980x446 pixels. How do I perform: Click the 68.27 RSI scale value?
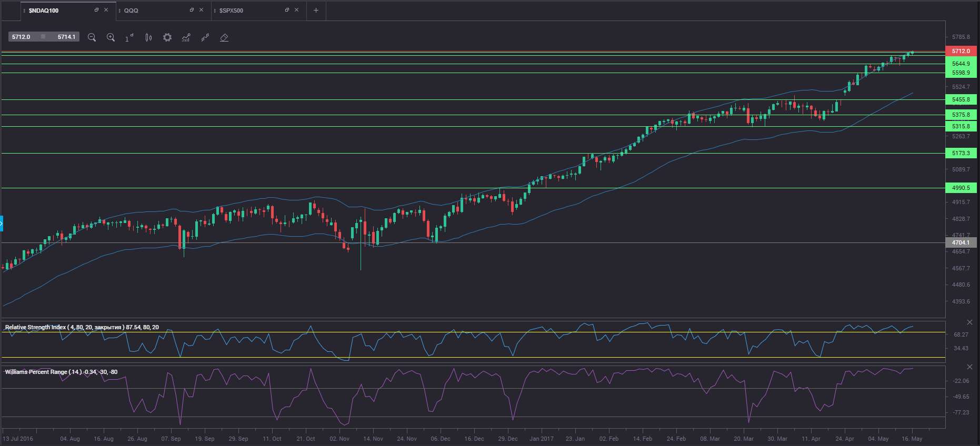pos(961,334)
